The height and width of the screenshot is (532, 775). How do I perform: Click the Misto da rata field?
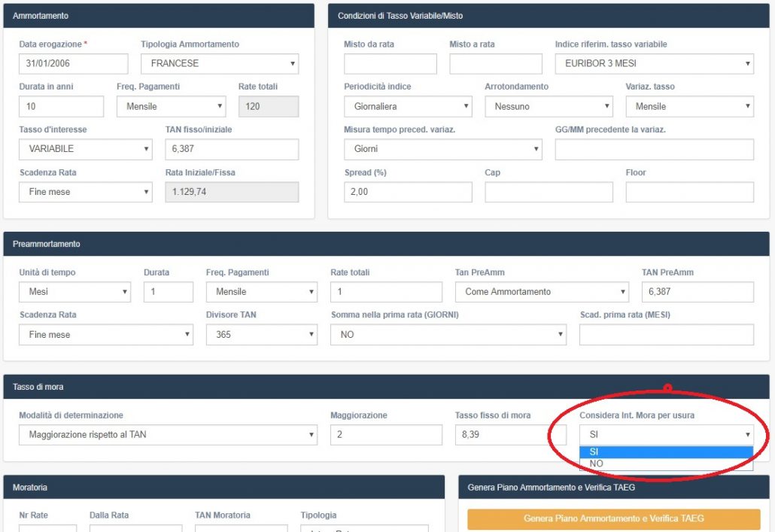(391, 64)
